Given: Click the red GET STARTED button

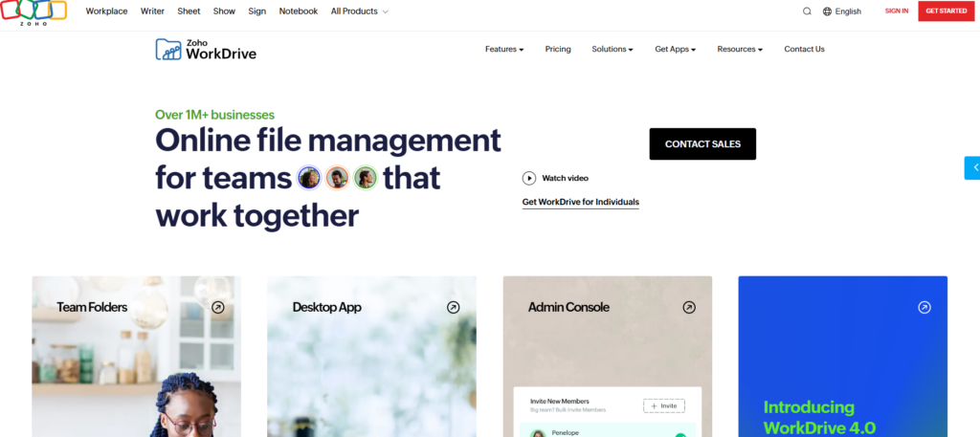Looking at the screenshot, I should 947,11.
